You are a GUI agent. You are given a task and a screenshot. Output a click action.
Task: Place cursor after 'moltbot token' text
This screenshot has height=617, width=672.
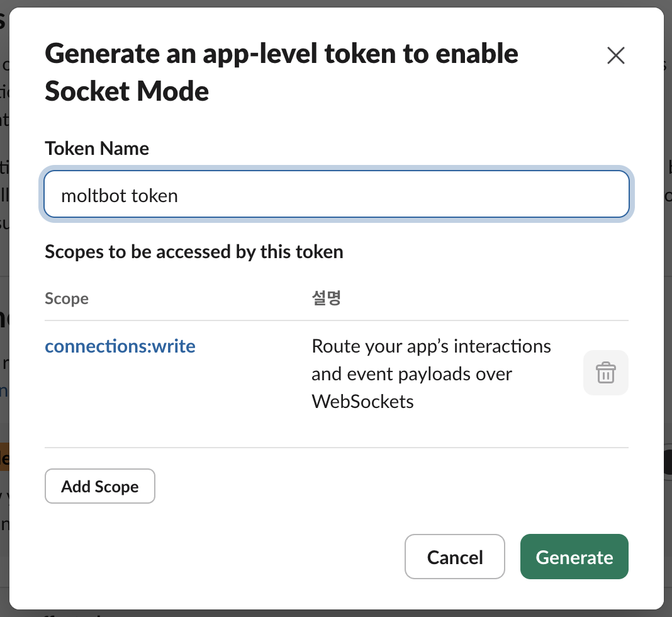(x=179, y=196)
